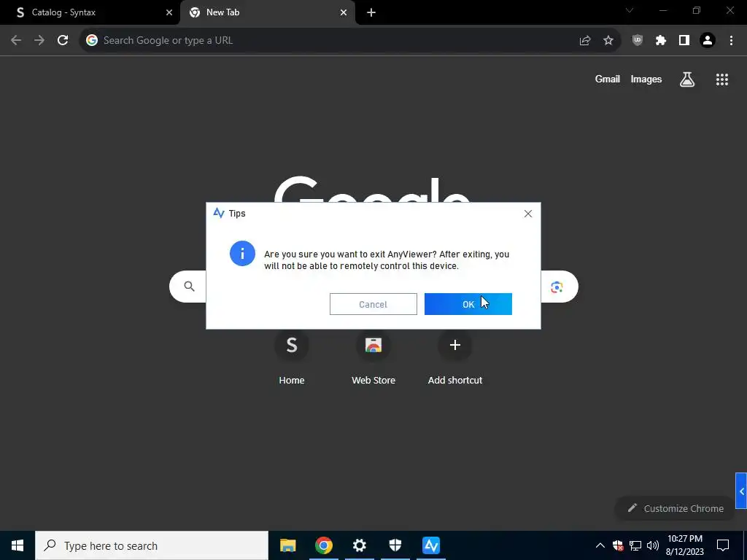
Task: Close the Tips dialog with X
Action: [528, 214]
